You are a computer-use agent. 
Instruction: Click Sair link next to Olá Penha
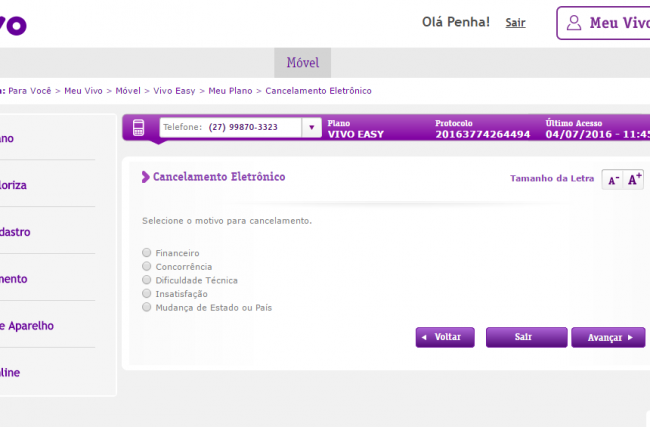[515, 22]
